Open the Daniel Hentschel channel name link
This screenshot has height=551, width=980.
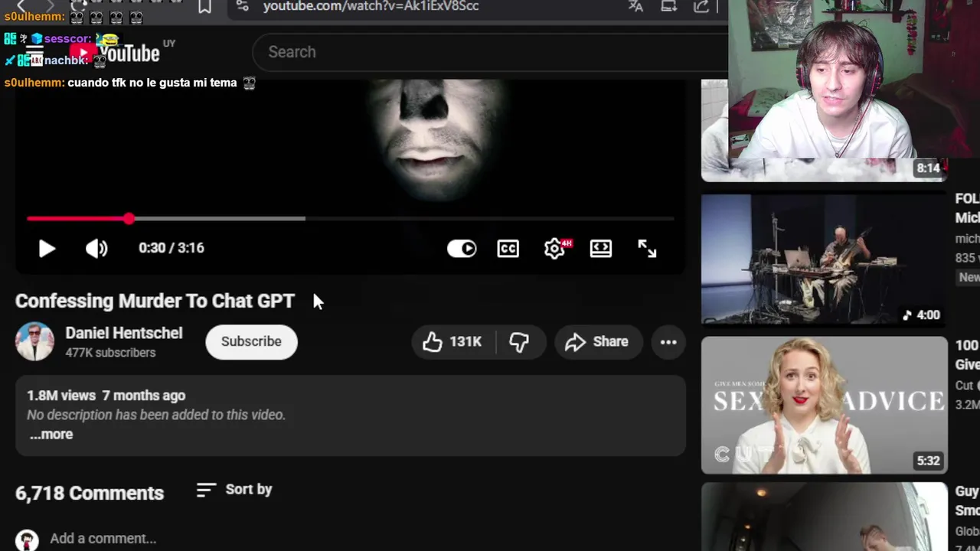click(x=124, y=333)
